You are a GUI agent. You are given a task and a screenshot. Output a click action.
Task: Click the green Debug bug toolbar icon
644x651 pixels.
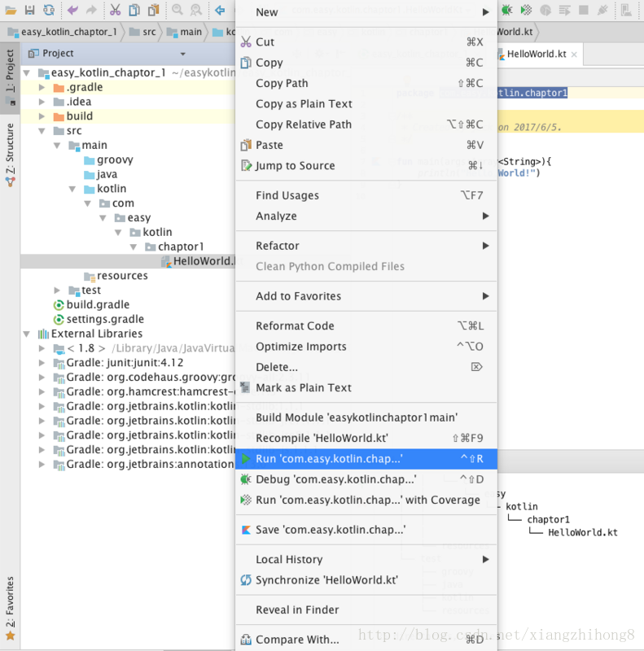[506, 10]
